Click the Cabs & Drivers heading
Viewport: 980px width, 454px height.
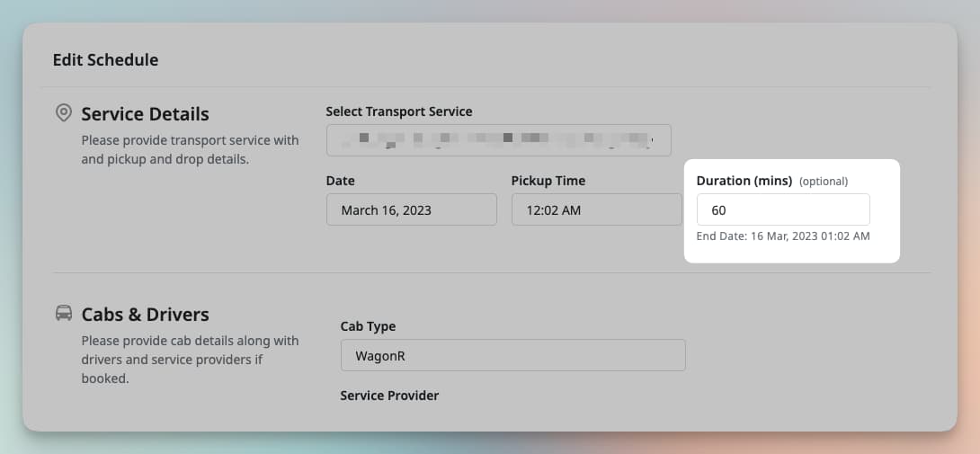coord(145,315)
